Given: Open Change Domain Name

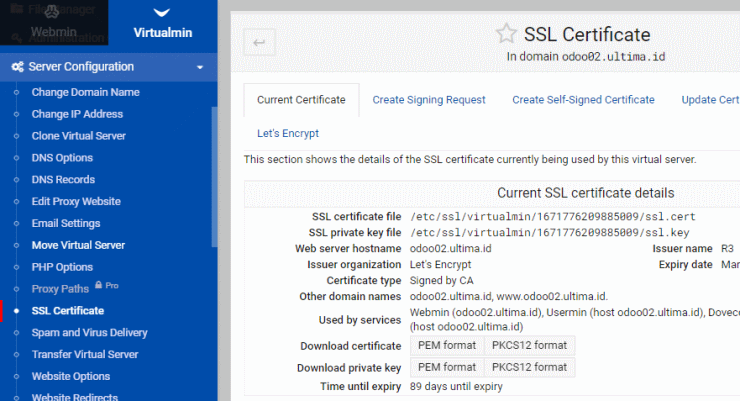Looking at the screenshot, I should point(85,92).
